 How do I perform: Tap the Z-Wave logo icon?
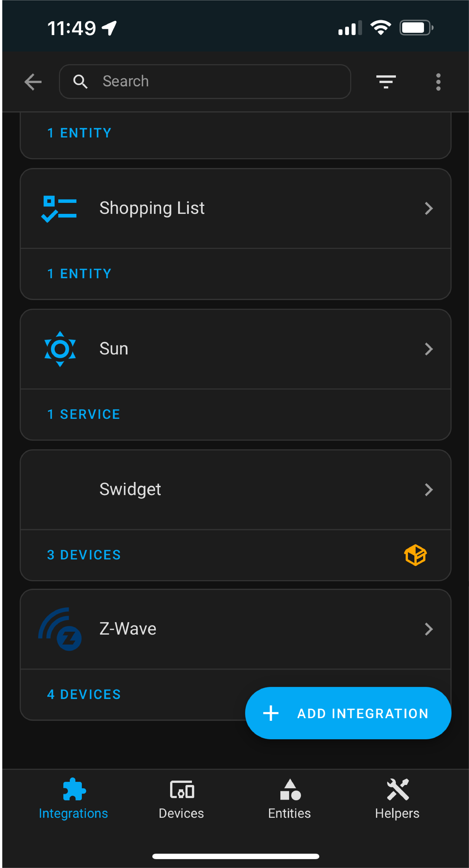click(60, 629)
